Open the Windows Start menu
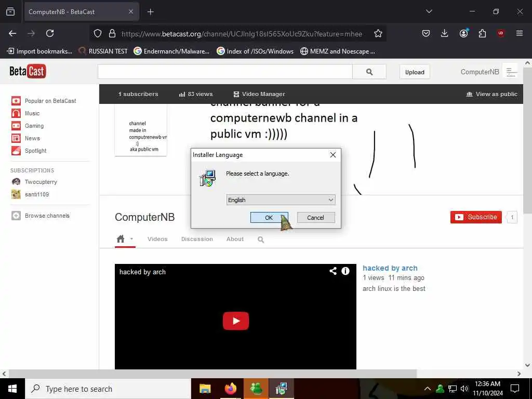This screenshot has width=532, height=399. (12, 389)
